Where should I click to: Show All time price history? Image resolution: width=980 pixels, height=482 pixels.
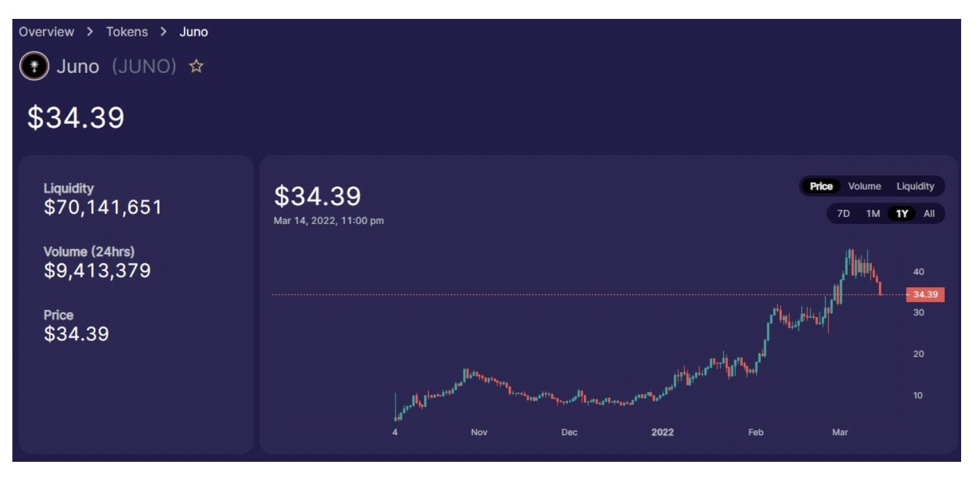tap(929, 214)
